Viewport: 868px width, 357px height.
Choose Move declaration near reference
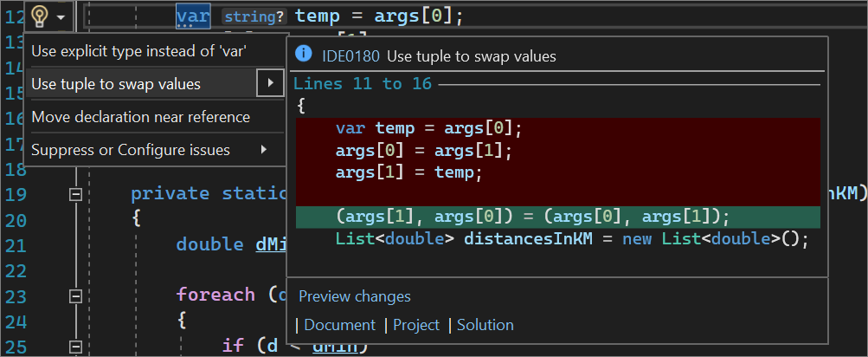140,117
